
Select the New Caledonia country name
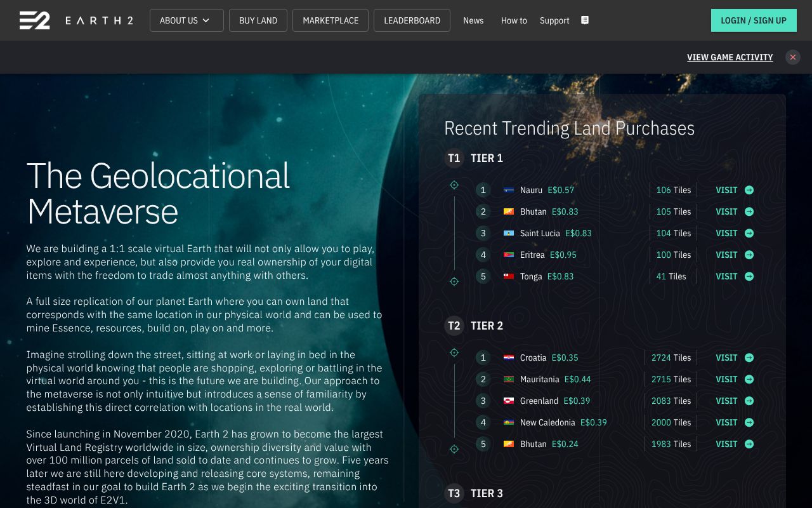[547, 422]
